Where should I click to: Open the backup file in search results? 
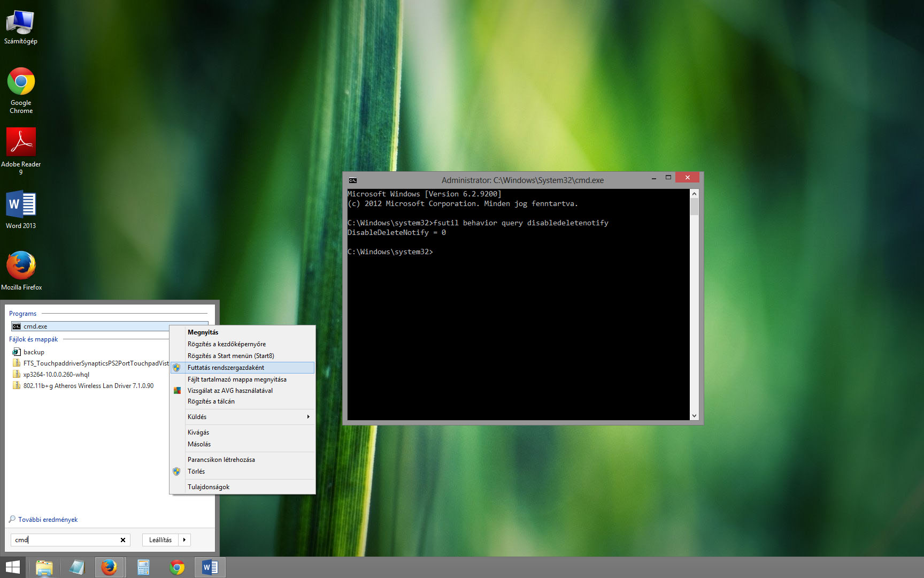(x=34, y=352)
